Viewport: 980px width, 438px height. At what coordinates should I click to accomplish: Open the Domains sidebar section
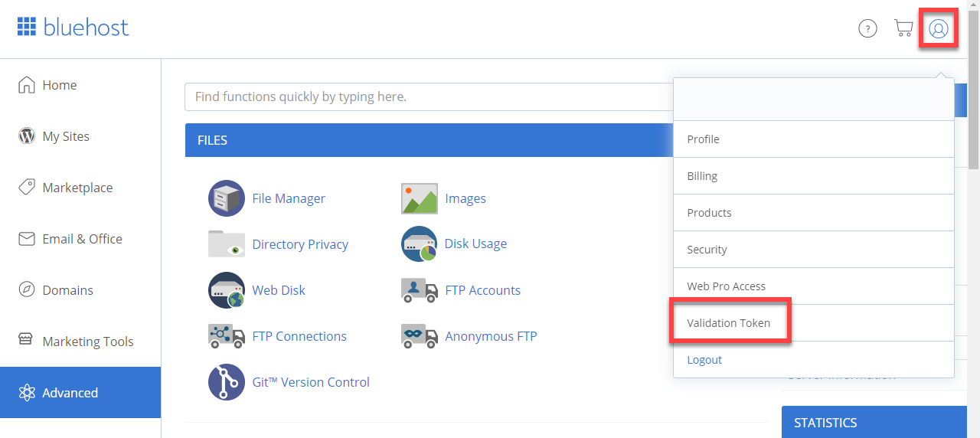click(x=80, y=290)
